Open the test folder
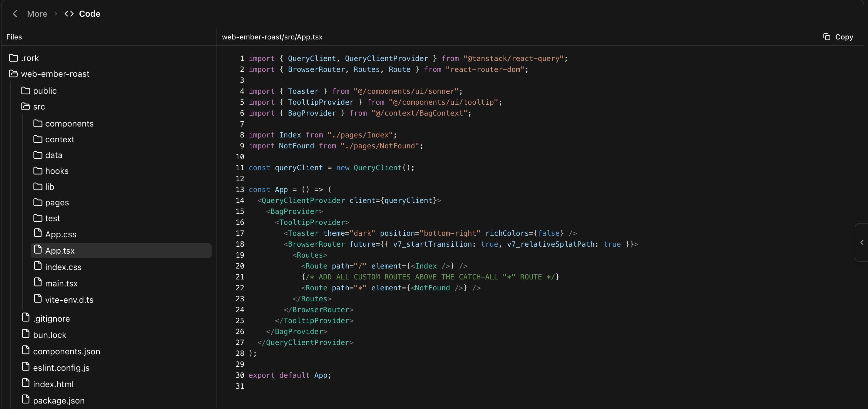Screen dimensions: 868x409 click(x=46, y=218)
